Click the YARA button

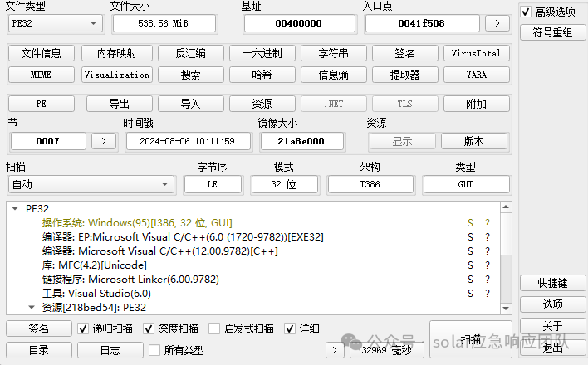(476, 75)
